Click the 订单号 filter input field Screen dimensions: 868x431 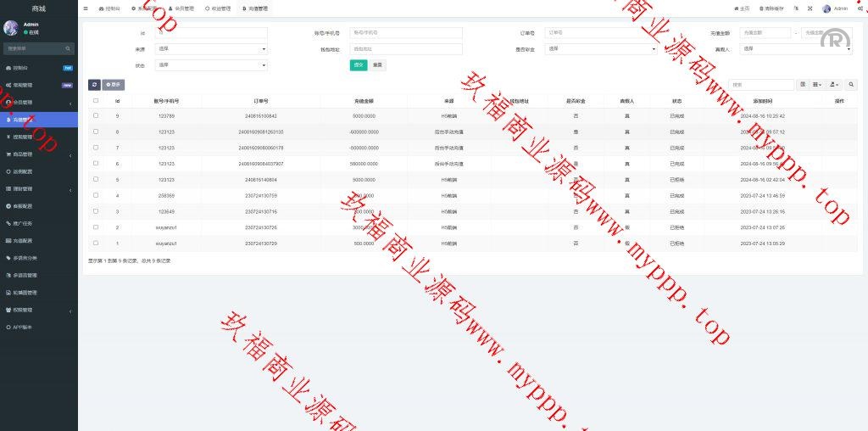pyautogui.click(x=602, y=33)
